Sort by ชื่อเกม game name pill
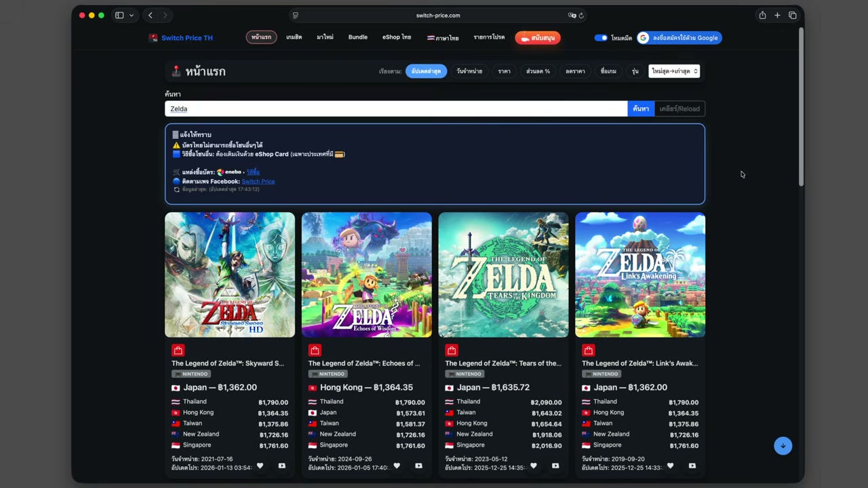This screenshot has width=868, height=488. click(x=608, y=71)
